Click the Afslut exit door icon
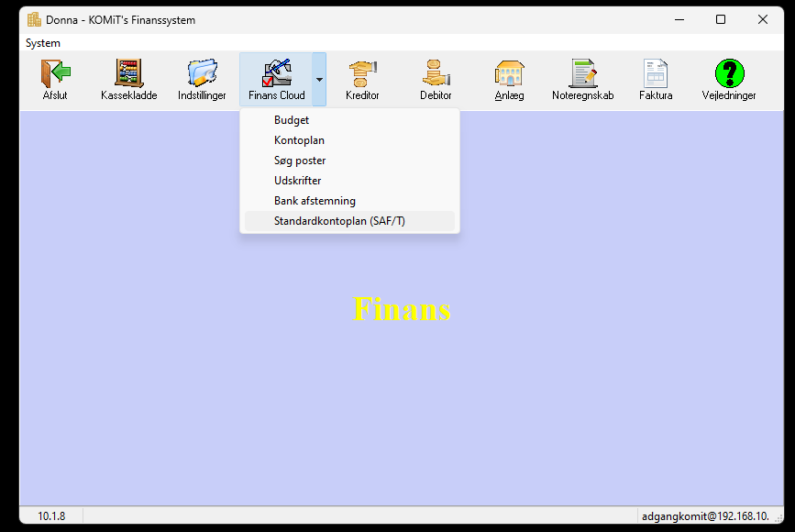The height and width of the screenshot is (532, 795). click(55, 73)
